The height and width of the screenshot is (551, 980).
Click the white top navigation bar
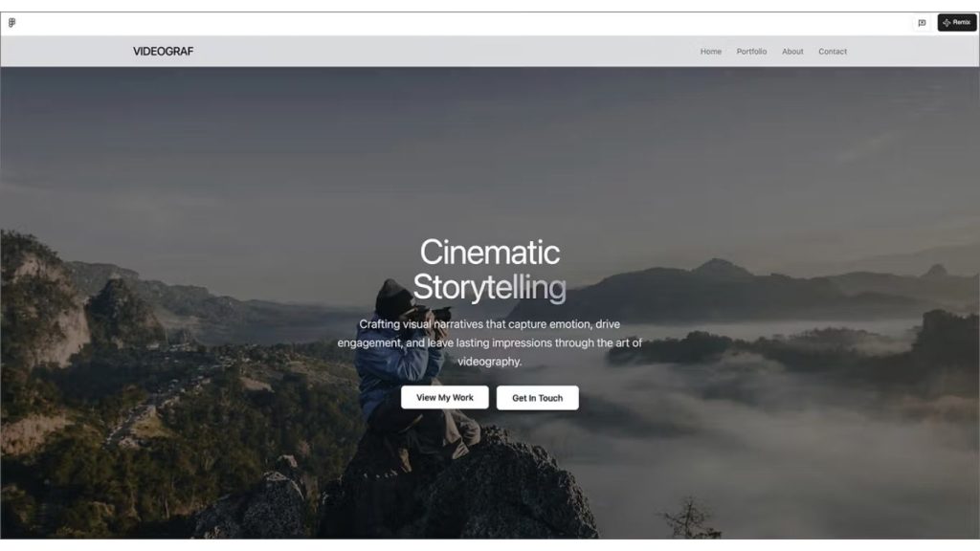pos(431,51)
